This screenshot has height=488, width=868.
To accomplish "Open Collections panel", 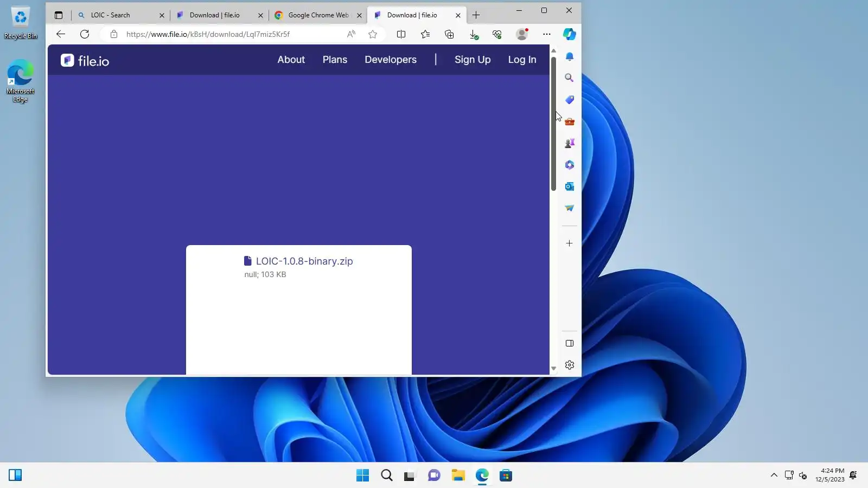I will (449, 34).
